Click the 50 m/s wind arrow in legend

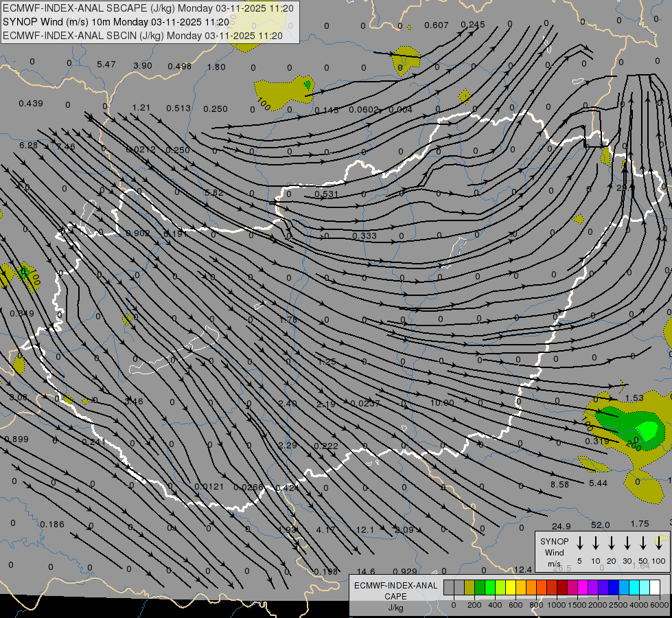pos(643,543)
